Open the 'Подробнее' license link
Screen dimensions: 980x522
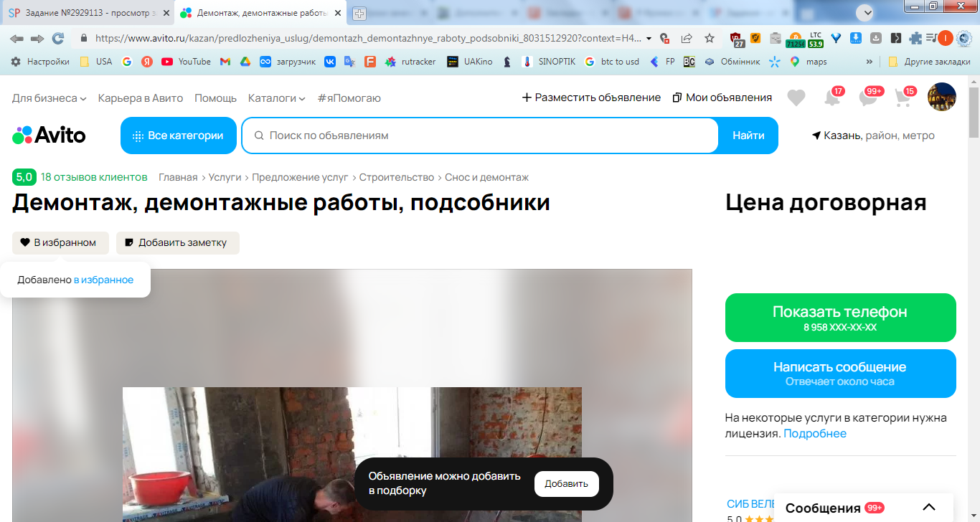(x=815, y=433)
